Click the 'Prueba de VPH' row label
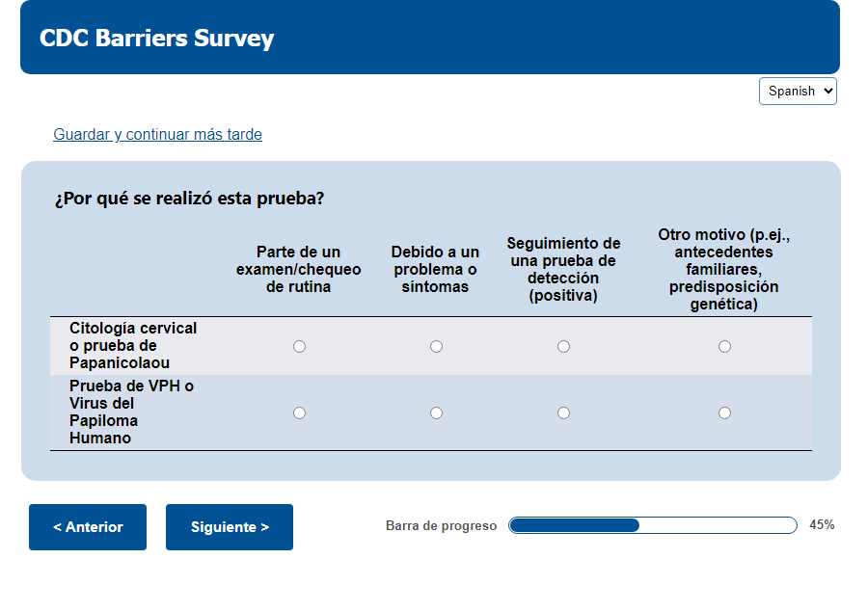Screen dimensions: 868x612 click(132, 412)
